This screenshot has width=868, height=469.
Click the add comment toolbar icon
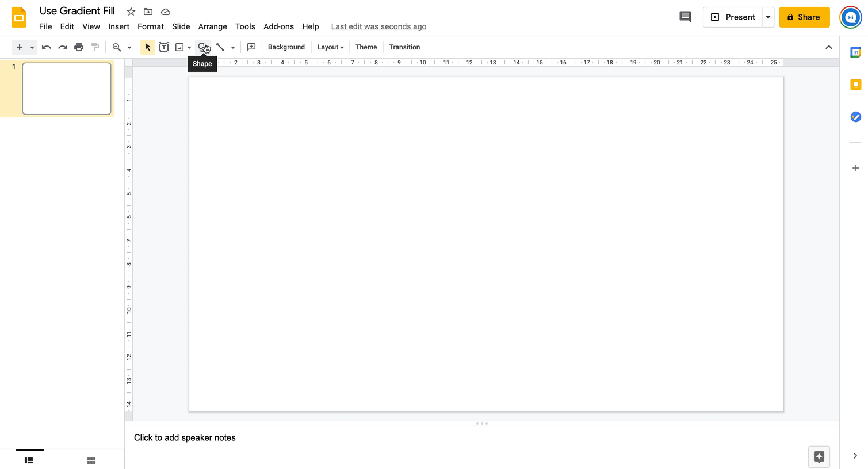pos(251,47)
